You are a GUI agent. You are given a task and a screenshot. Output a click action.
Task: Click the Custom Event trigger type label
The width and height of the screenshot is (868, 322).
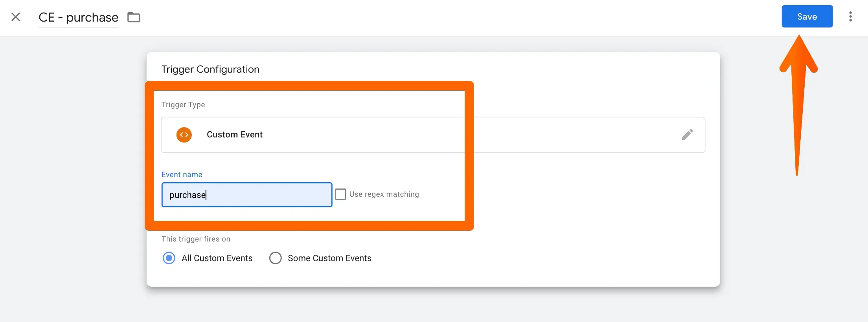click(235, 135)
